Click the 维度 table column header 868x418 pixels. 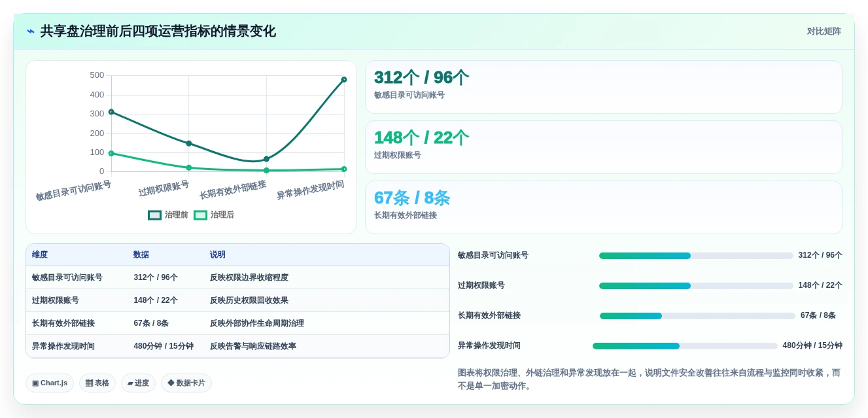tap(40, 255)
